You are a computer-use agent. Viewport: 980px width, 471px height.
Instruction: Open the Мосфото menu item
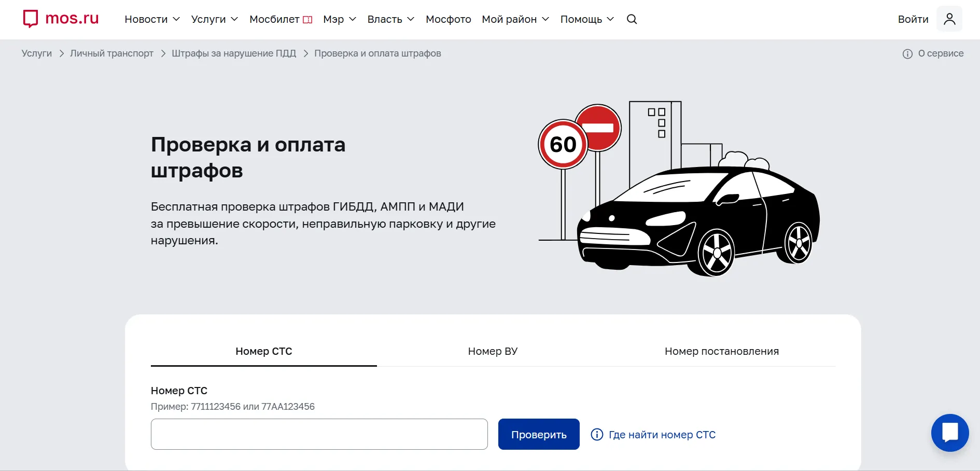click(448, 19)
